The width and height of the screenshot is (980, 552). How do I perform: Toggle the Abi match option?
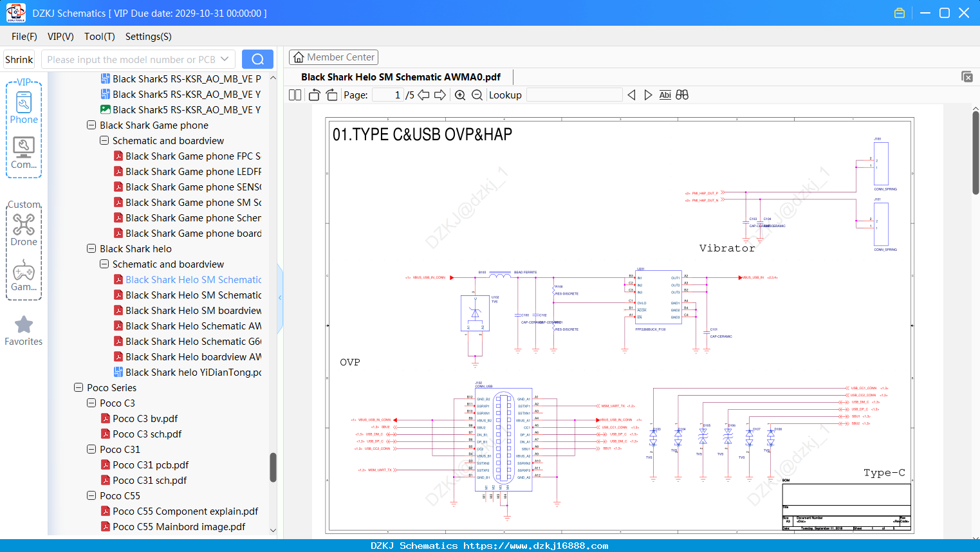(x=665, y=95)
